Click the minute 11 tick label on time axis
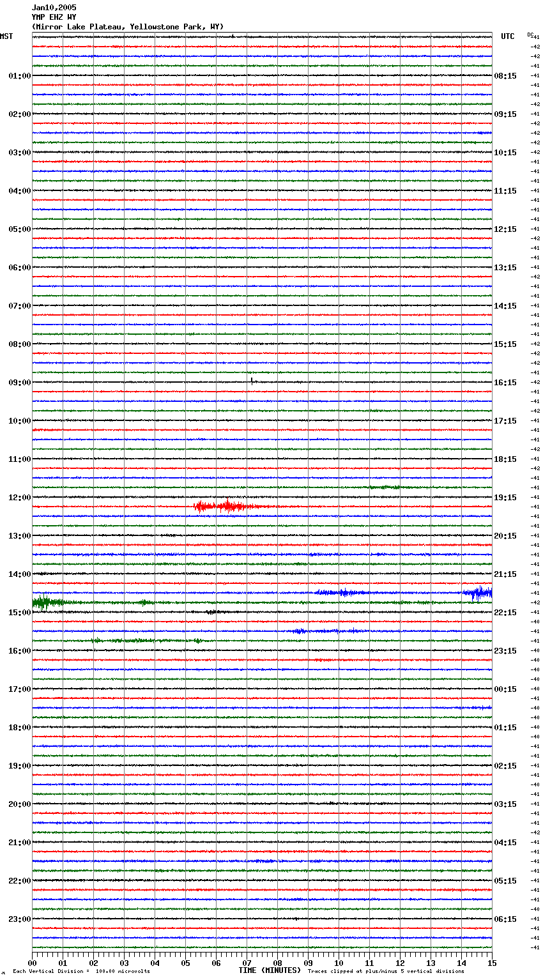 (369, 963)
